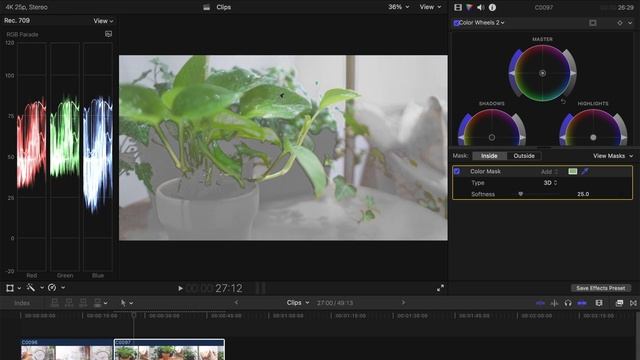The height and width of the screenshot is (360, 640).
Task: Click the Color Mask green swatch
Action: pyautogui.click(x=573, y=171)
